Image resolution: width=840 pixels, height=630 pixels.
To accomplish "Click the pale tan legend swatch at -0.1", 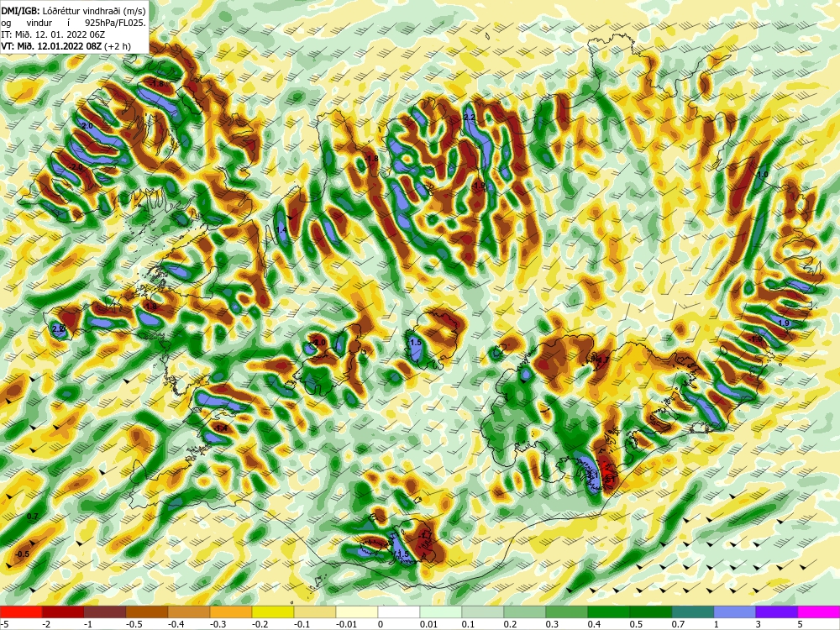I will click(x=315, y=612).
